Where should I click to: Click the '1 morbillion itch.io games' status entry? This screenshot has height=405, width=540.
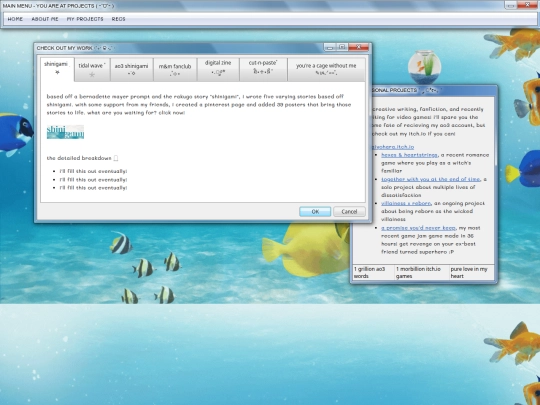click(422, 272)
